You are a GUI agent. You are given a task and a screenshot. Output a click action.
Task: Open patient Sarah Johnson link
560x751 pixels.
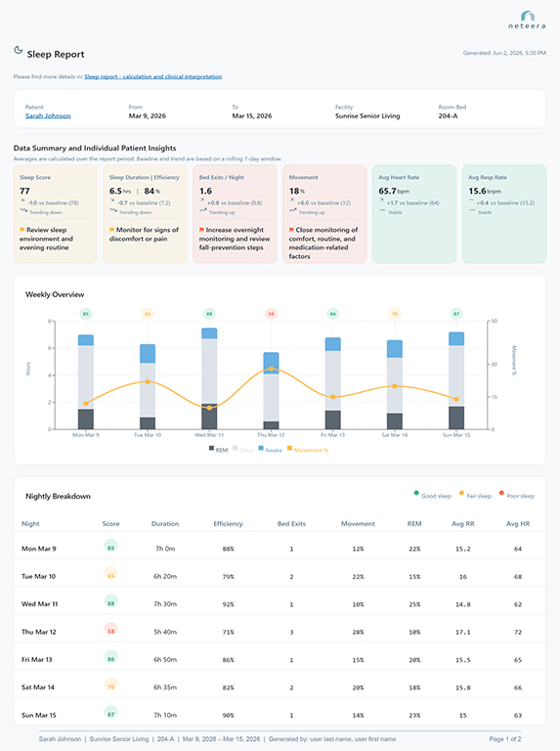click(48, 116)
